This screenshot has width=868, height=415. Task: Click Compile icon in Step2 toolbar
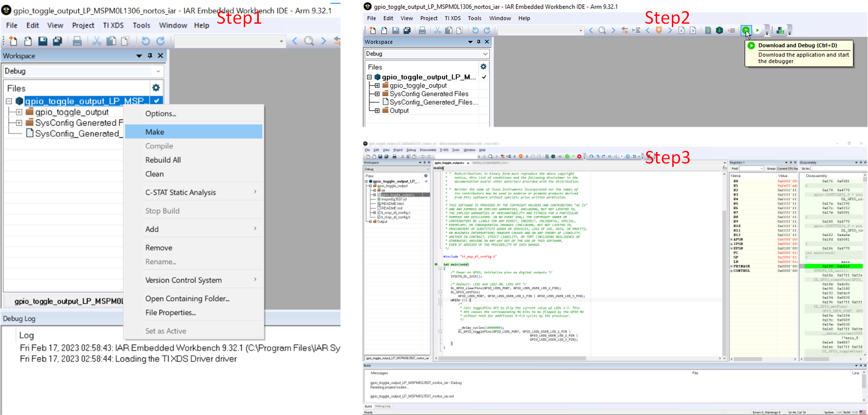(708, 30)
